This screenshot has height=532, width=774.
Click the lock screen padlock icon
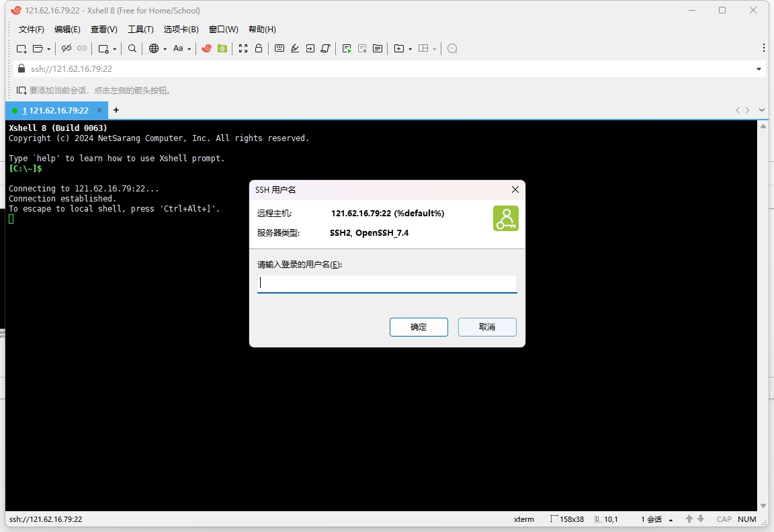coord(259,48)
